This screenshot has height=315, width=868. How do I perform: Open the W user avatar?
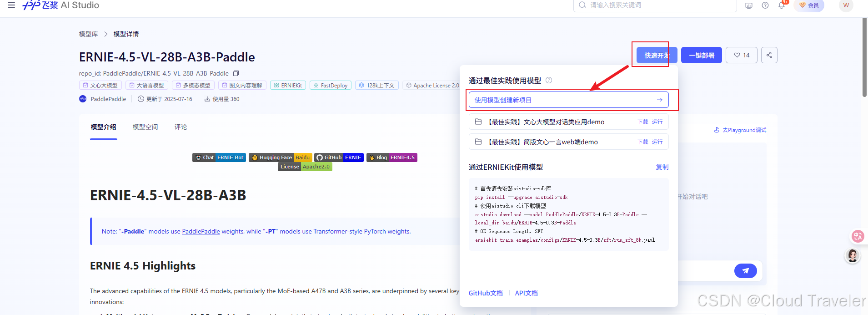pos(846,5)
